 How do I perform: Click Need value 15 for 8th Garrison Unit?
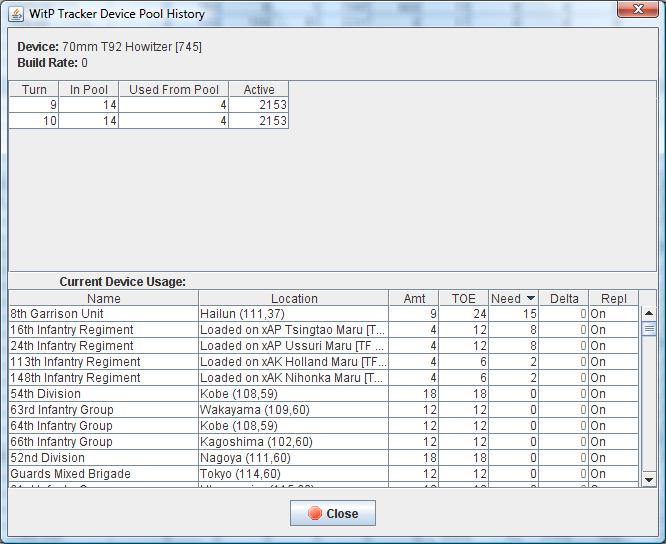point(514,314)
